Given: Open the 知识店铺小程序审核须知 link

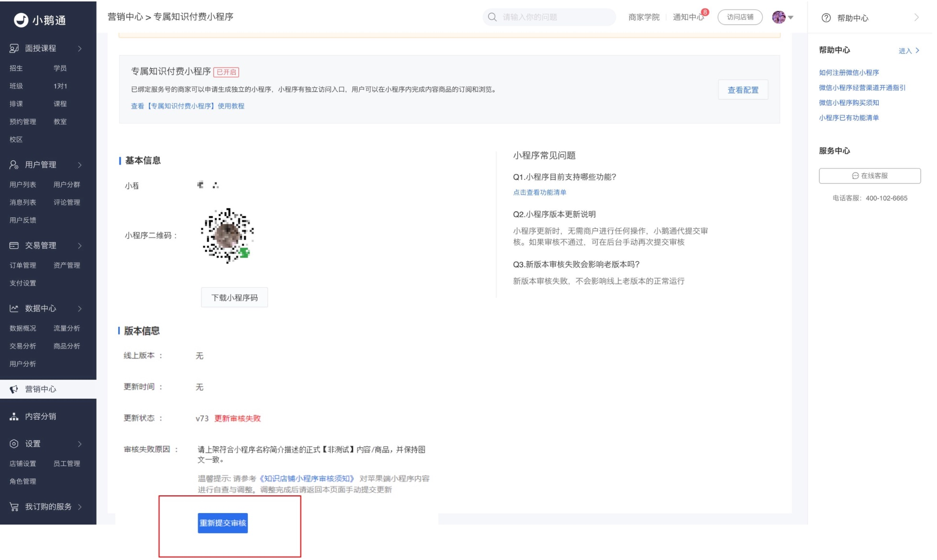Looking at the screenshot, I should pos(307,478).
